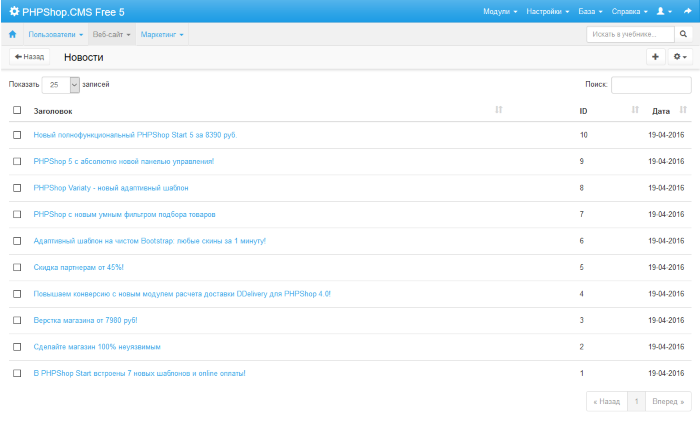Click the PHPShop.CMS Free 5 title
This screenshot has height=421, width=700.
[73, 12]
